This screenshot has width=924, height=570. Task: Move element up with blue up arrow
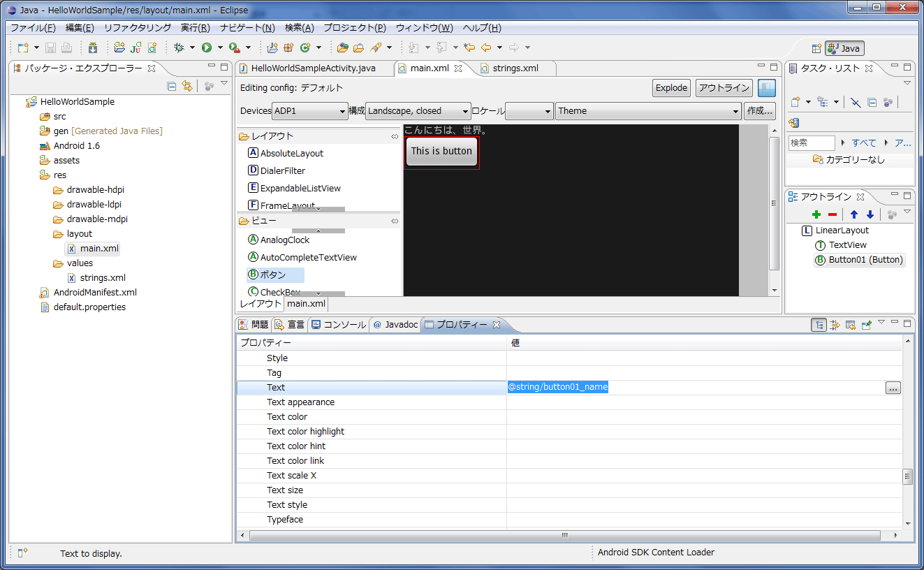(x=854, y=214)
